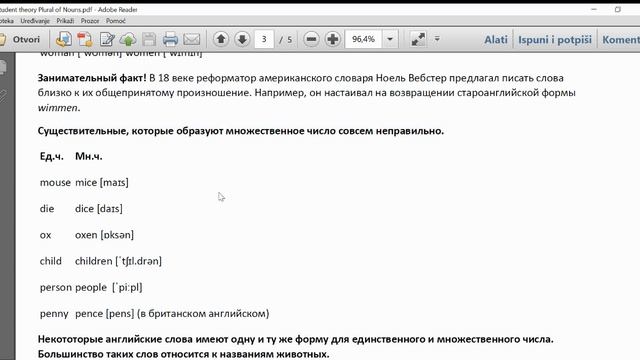Open the Uređivanje menu
The width and height of the screenshot is (640, 360).
(x=35, y=21)
